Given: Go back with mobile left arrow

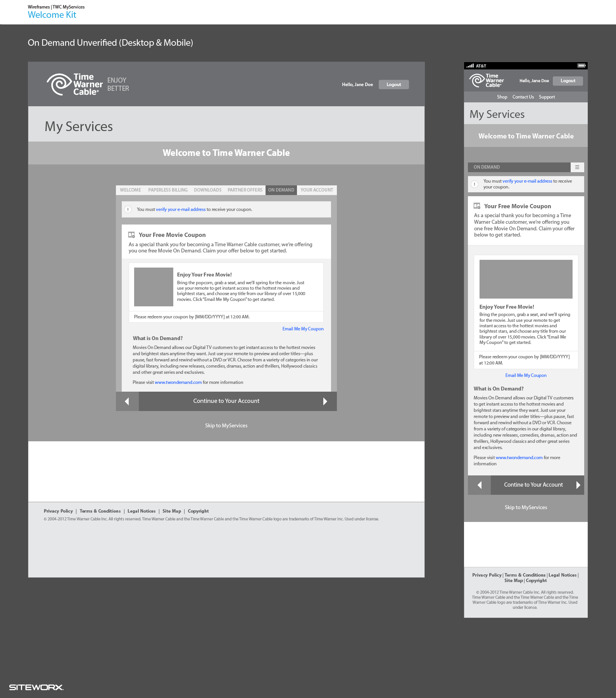Looking at the screenshot, I should point(480,485).
